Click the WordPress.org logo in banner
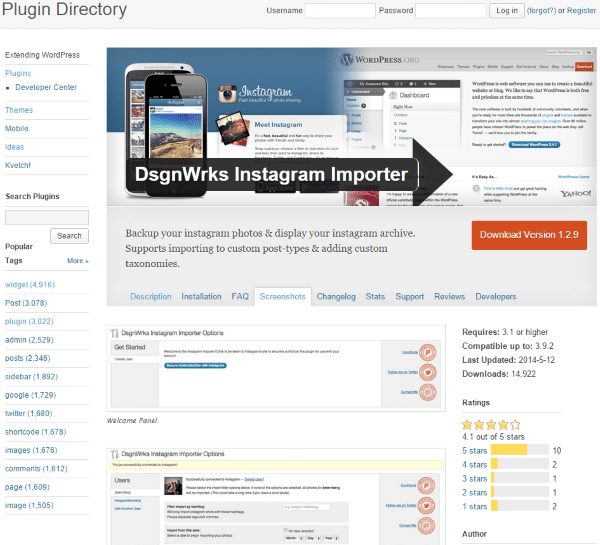The image size is (600, 545). coord(380,59)
